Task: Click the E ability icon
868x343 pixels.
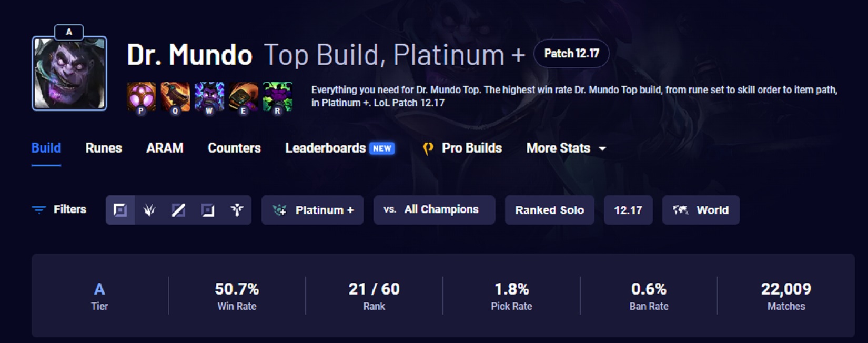Action: point(243,97)
